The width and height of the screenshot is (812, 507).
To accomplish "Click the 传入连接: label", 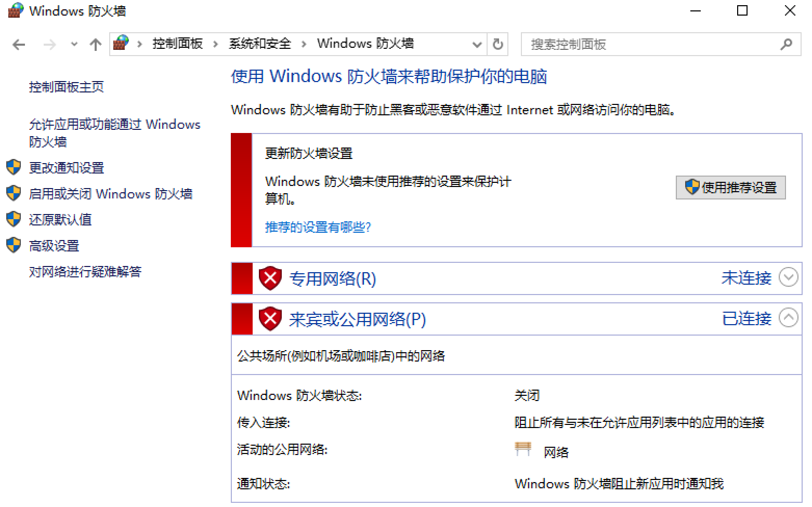I will 264,422.
